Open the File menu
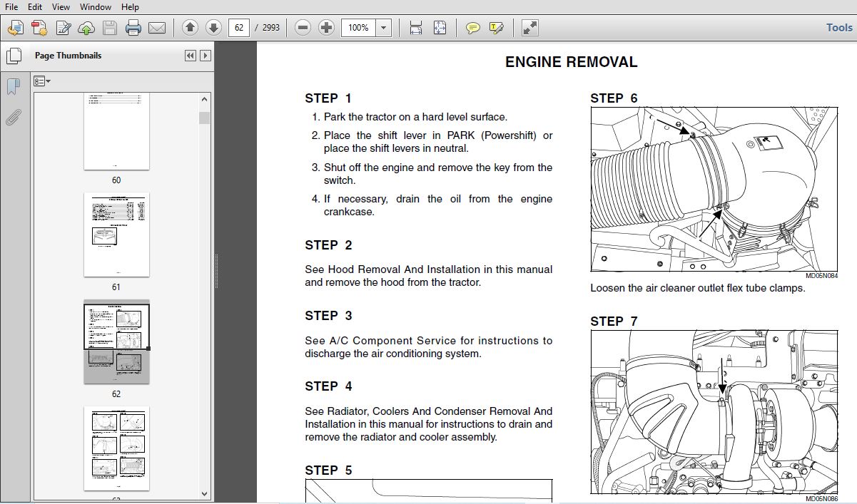This screenshot has width=857, height=504. tap(11, 6)
